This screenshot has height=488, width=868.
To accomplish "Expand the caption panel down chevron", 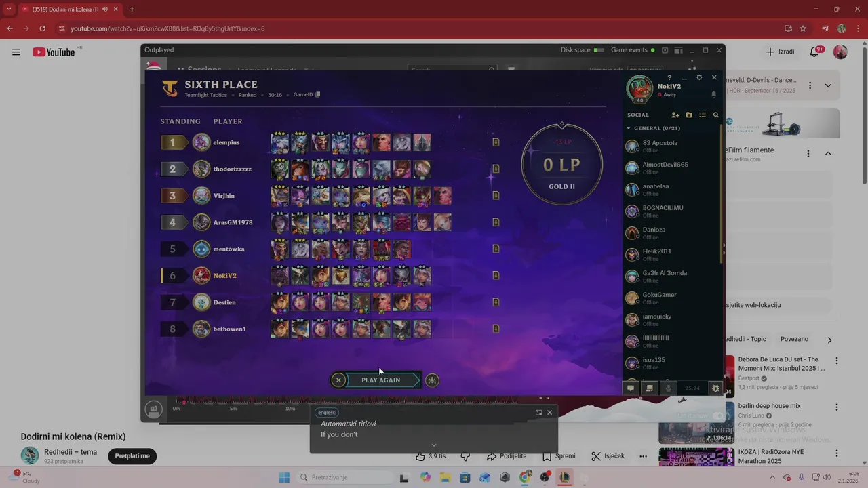I will 434,445.
